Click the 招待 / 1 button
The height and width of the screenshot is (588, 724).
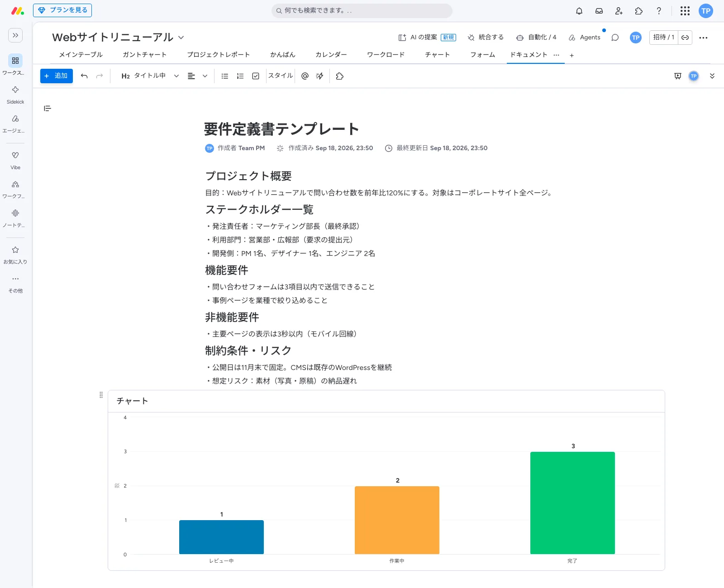pos(664,38)
